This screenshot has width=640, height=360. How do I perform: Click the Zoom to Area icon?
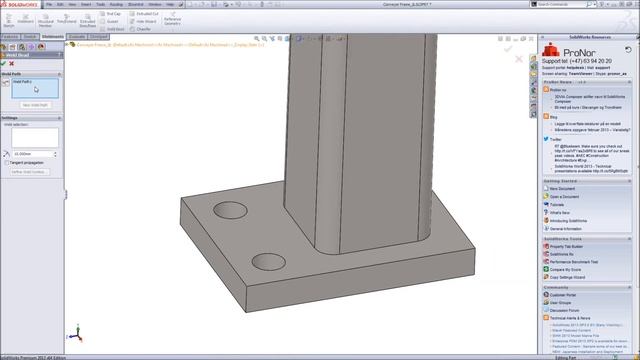(x=264, y=38)
